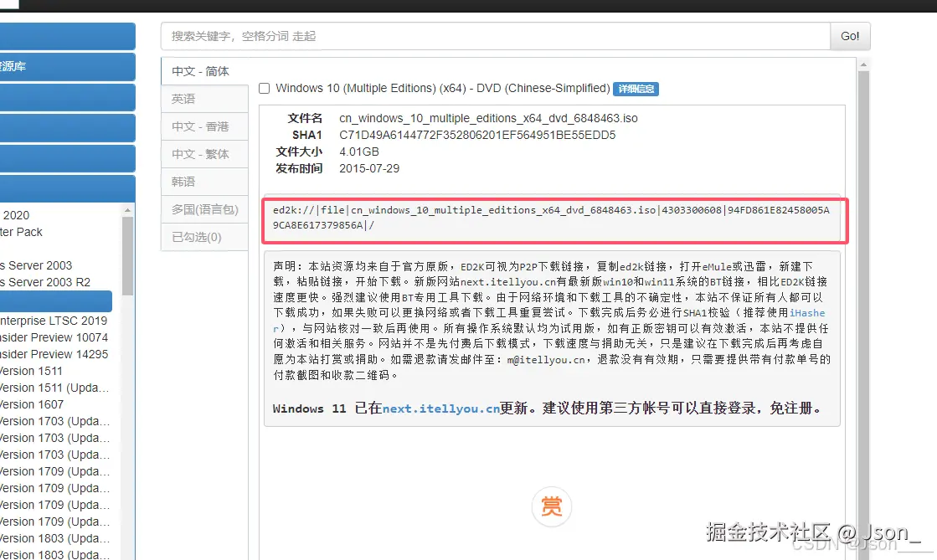Click the sidebar list scroll-up arrow
Viewport: 937px width, 560px height.
coord(127,210)
